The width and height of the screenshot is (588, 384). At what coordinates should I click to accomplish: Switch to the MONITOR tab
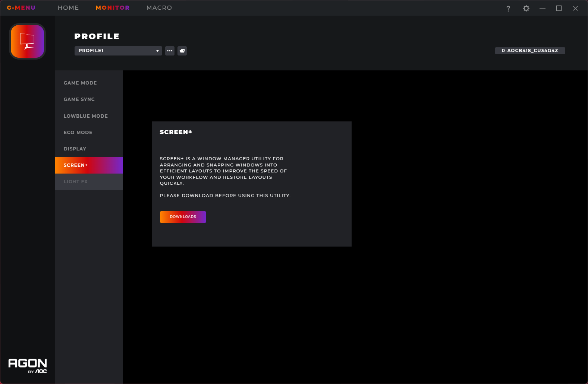coord(113,8)
